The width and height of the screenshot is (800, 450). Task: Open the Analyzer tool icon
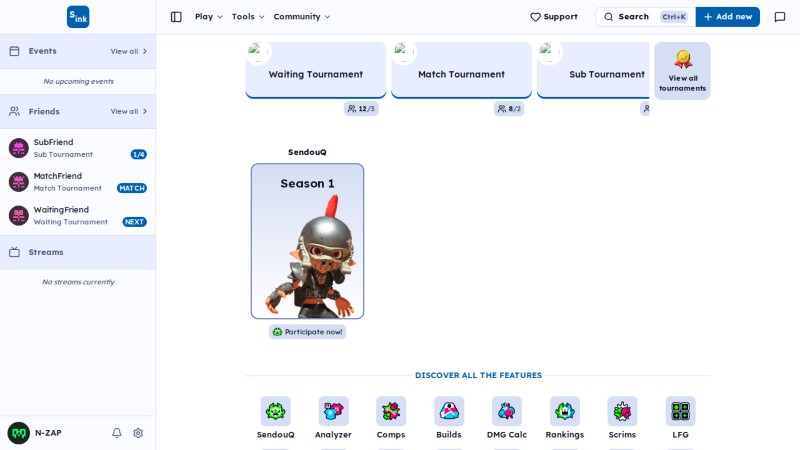pos(333,411)
